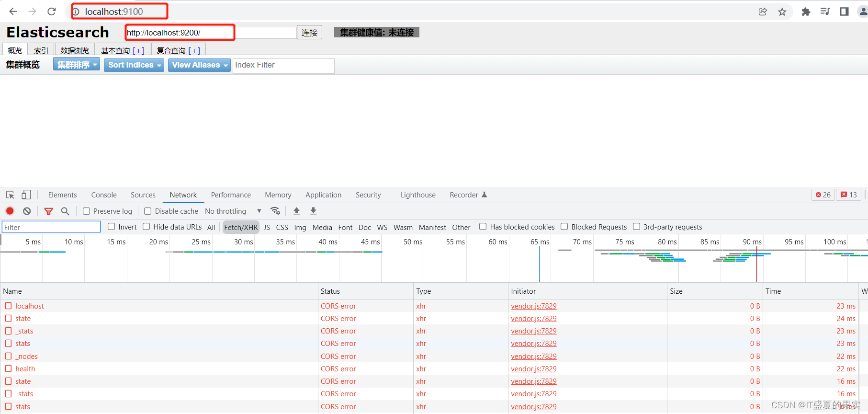
Task: Open the network search magnifier
Action: (65, 211)
